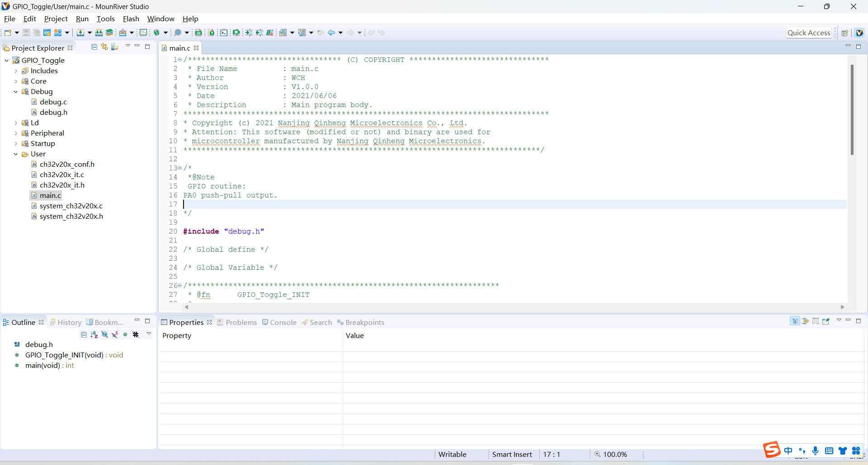Select main.c in Project Explorer
The image size is (868, 465).
coord(50,195)
